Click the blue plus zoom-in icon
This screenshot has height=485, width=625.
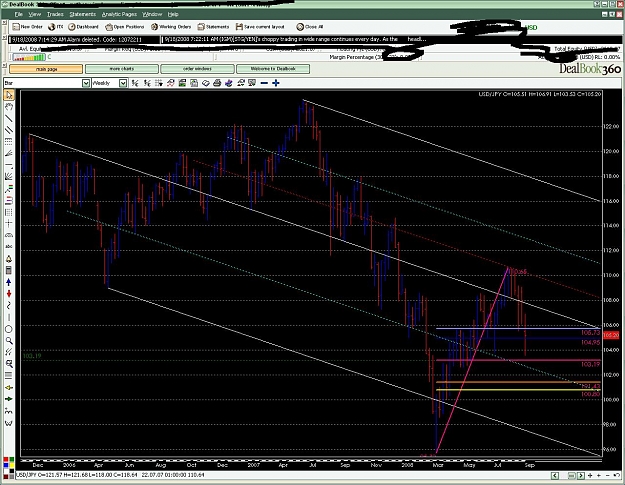[x=276, y=83]
